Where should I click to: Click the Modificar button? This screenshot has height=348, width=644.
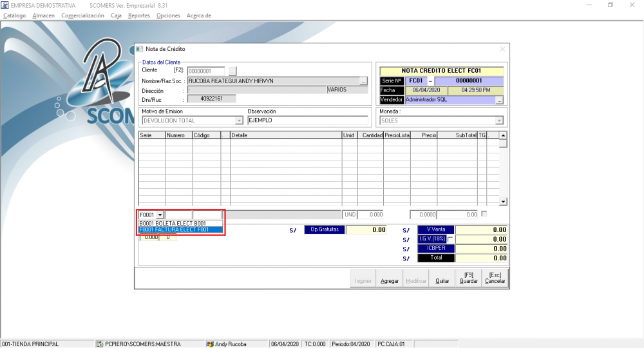(415, 278)
